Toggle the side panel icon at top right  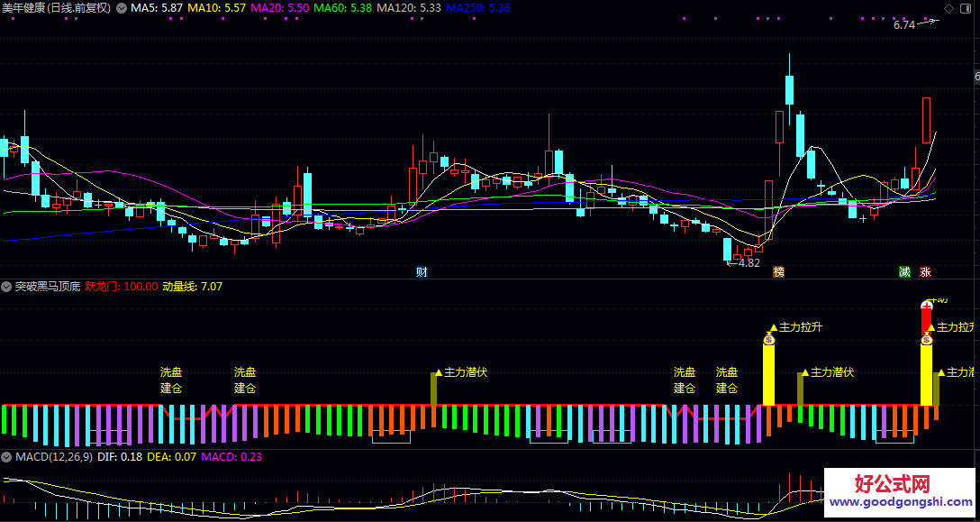click(966, 8)
